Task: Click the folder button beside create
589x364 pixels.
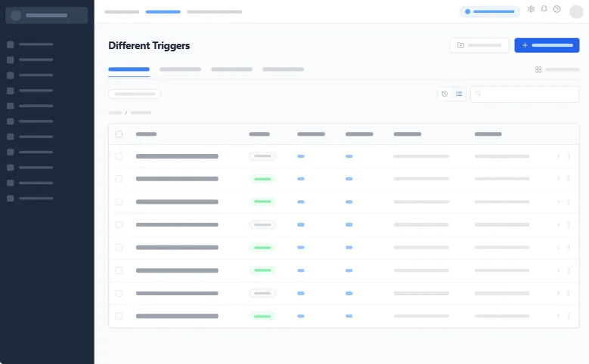Action: click(479, 45)
